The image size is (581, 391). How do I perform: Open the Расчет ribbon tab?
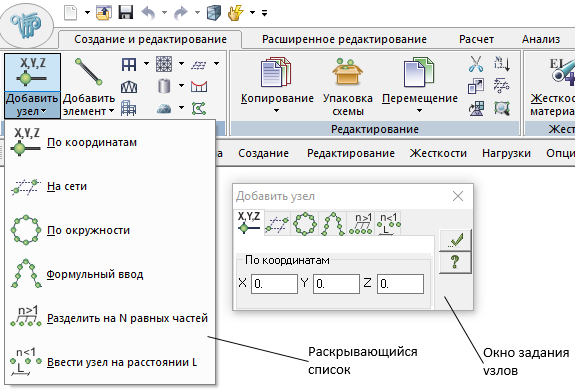coord(477,39)
